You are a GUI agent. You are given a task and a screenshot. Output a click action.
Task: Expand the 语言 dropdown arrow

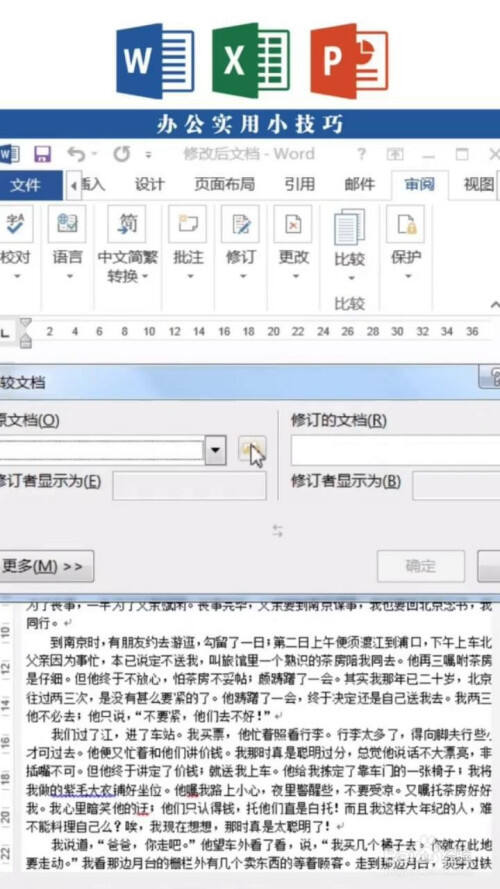pos(70,277)
